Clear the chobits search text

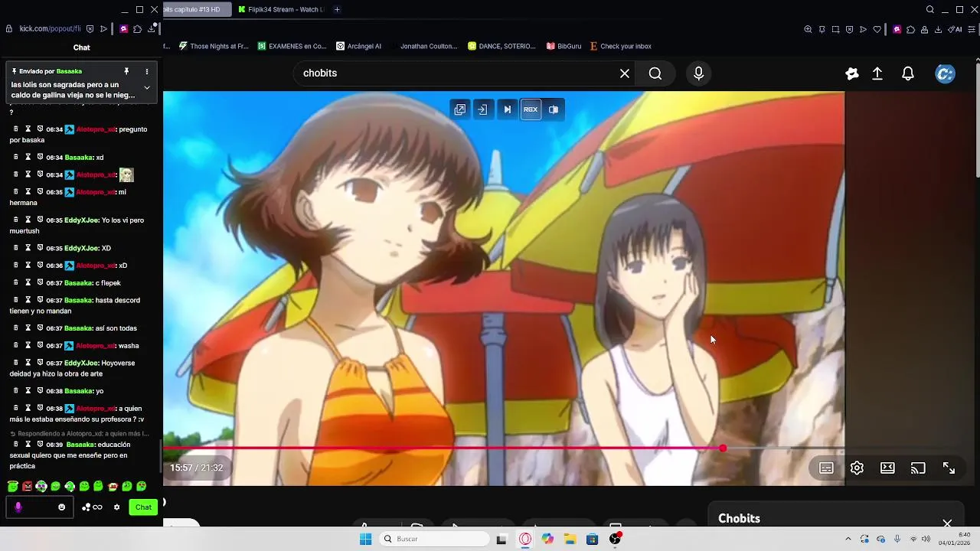[x=625, y=73]
